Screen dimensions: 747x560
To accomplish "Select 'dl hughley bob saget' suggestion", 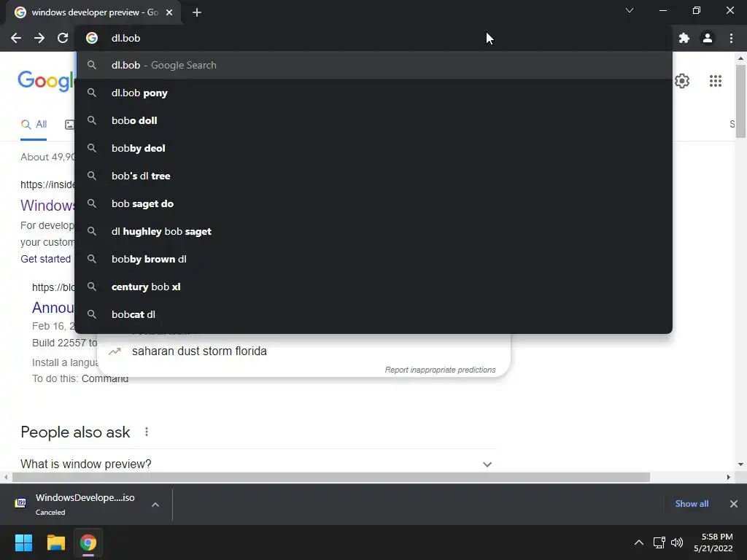I will point(373,231).
